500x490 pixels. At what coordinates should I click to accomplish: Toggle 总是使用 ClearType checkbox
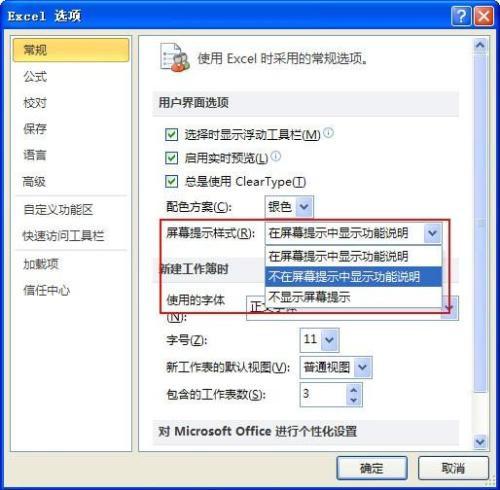point(172,182)
